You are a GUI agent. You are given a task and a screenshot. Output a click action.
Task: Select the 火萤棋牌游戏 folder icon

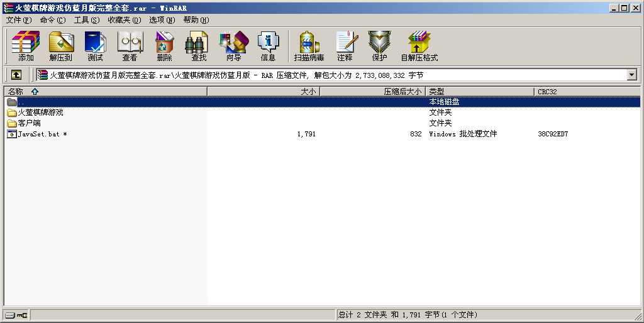[x=12, y=112]
